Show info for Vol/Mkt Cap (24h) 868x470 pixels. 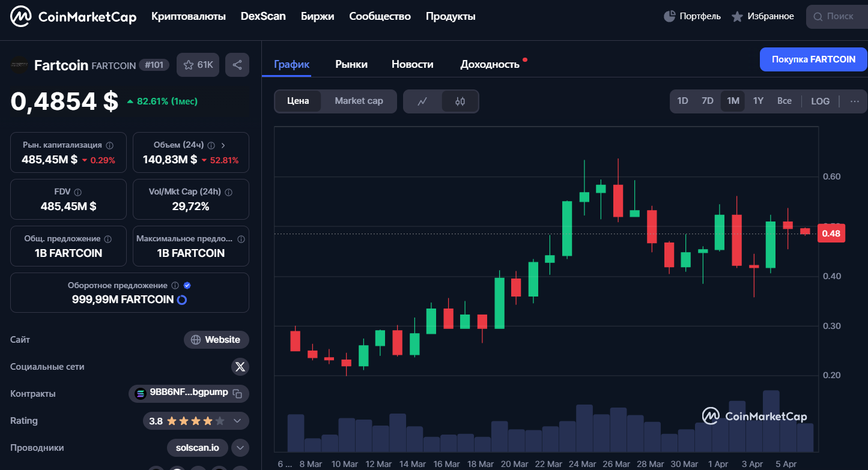[x=229, y=192]
